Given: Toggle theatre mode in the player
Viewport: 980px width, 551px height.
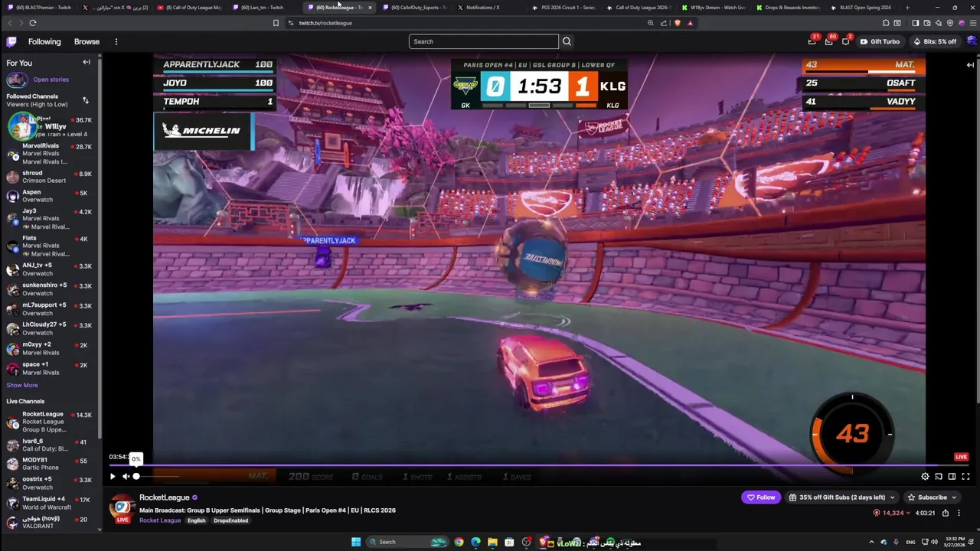Looking at the screenshot, I should click(x=952, y=477).
